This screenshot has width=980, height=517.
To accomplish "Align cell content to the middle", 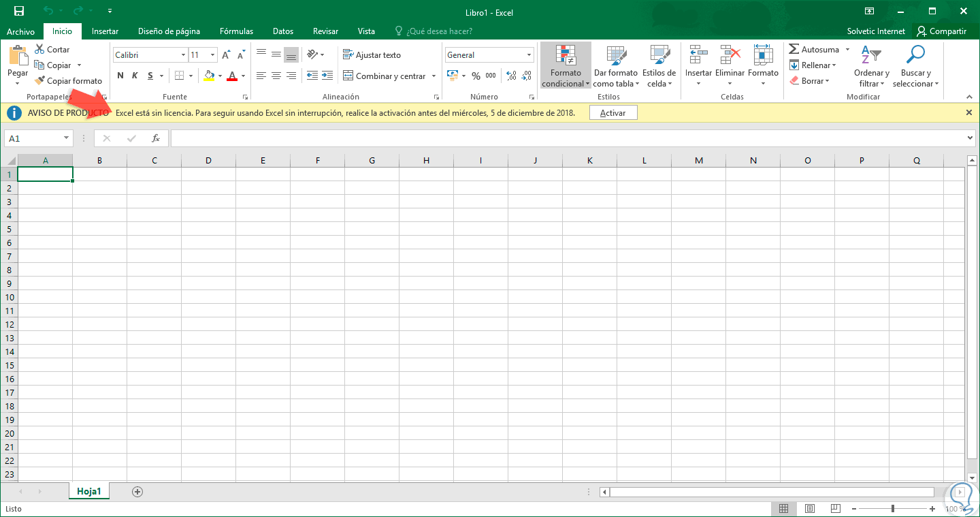I will pos(276,54).
